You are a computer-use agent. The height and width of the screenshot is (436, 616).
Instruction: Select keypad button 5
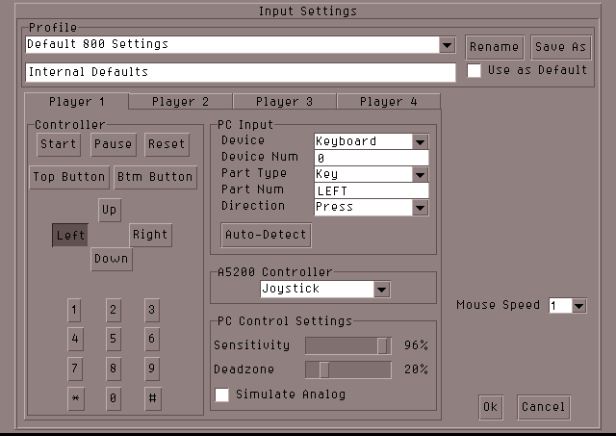point(113,339)
